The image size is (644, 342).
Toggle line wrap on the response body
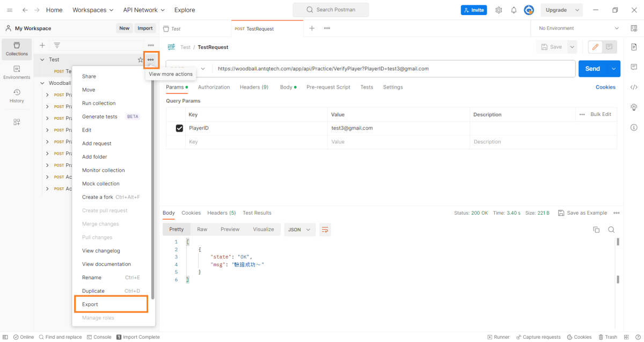(x=325, y=229)
